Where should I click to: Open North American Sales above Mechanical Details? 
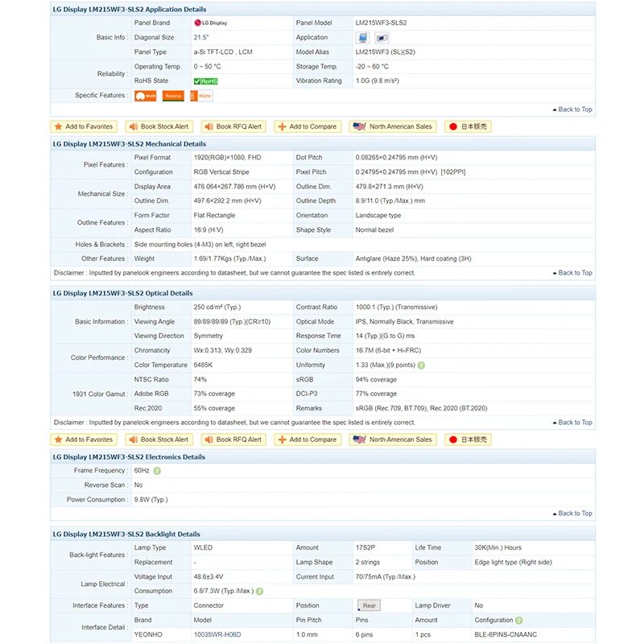[x=393, y=126]
